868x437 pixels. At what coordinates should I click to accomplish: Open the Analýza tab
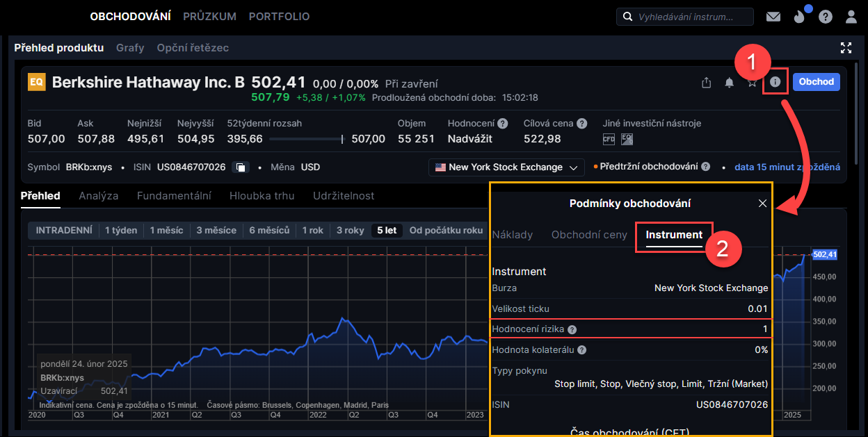(99, 196)
